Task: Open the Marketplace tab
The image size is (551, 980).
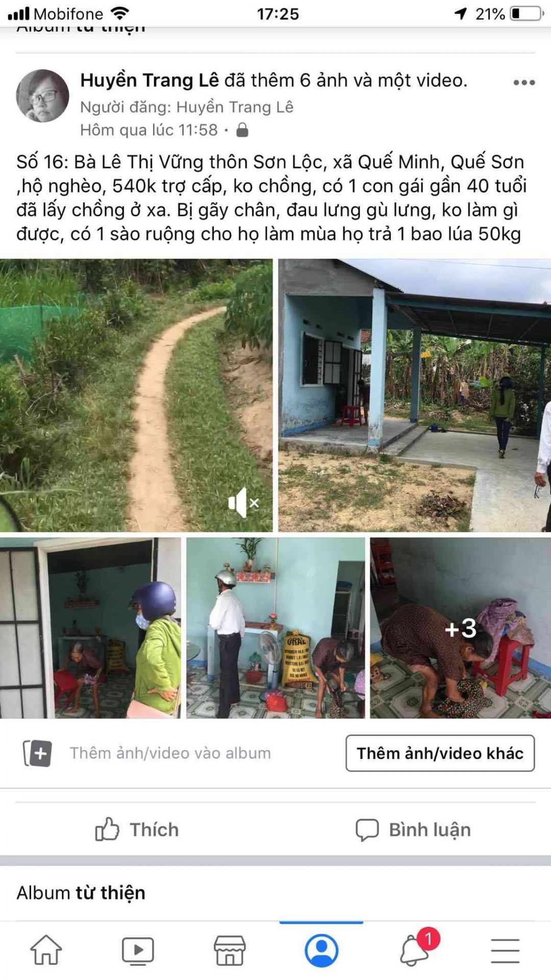Action: coord(230,950)
